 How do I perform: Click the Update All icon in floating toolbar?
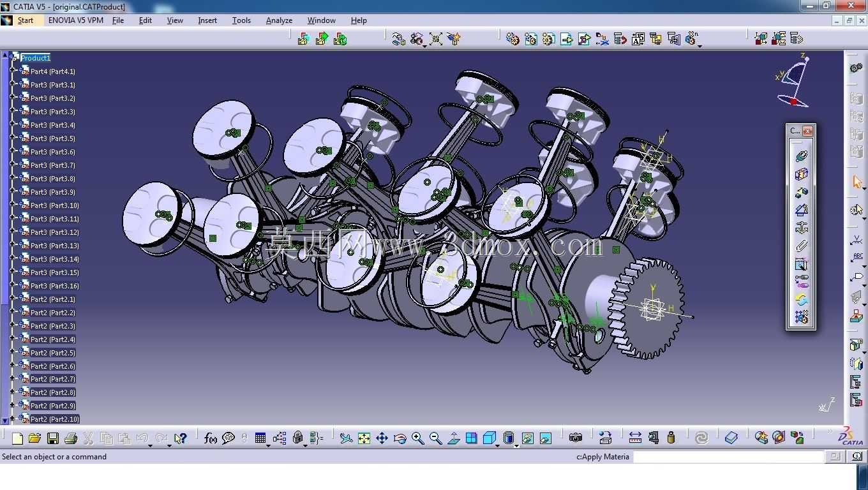coord(802,299)
